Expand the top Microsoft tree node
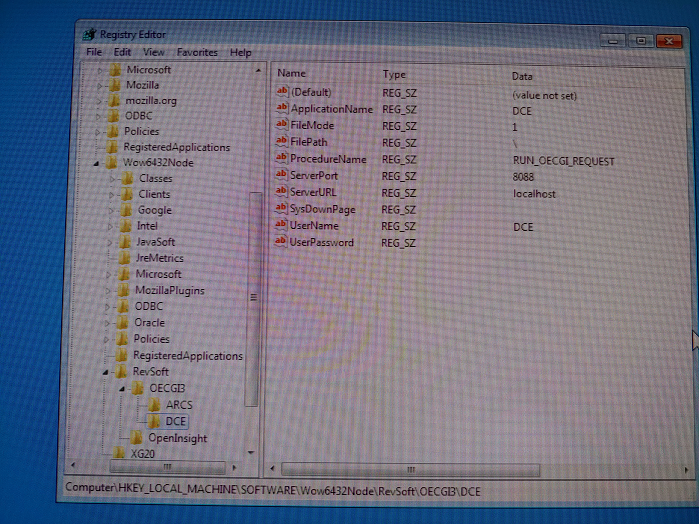This screenshot has height=524, width=699. (101, 70)
